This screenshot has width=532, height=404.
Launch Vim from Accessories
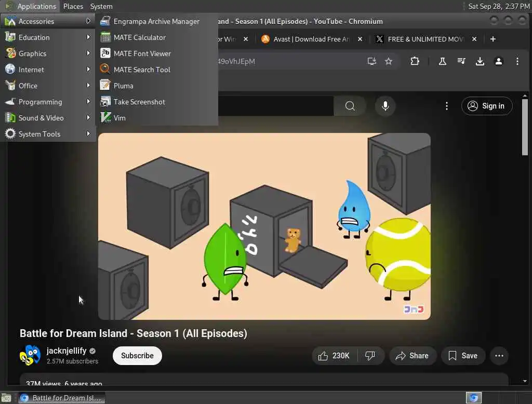tap(156, 118)
